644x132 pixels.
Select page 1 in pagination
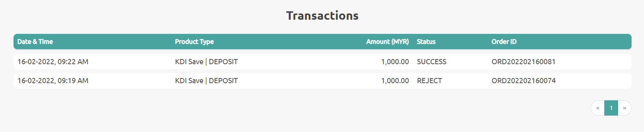click(x=611, y=108)
